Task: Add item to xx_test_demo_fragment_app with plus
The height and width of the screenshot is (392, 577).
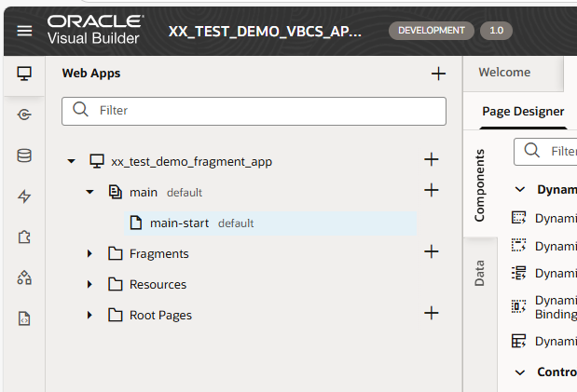Action: (431, 160)
